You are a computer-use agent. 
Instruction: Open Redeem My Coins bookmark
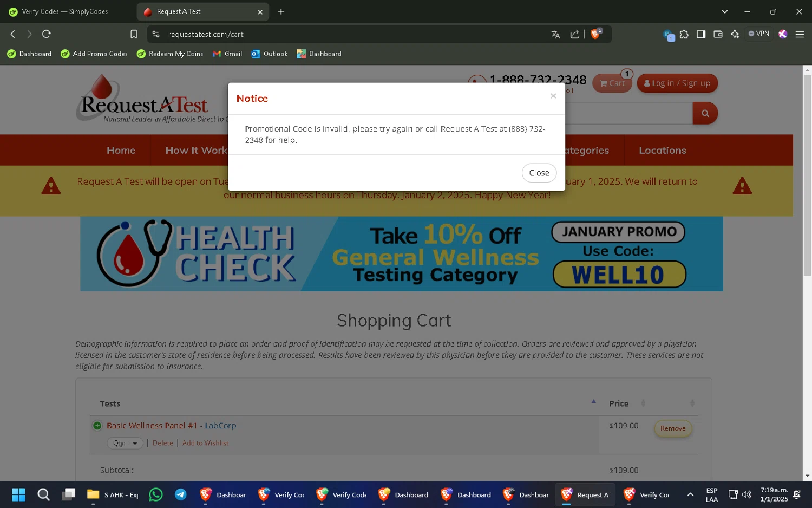170,54
